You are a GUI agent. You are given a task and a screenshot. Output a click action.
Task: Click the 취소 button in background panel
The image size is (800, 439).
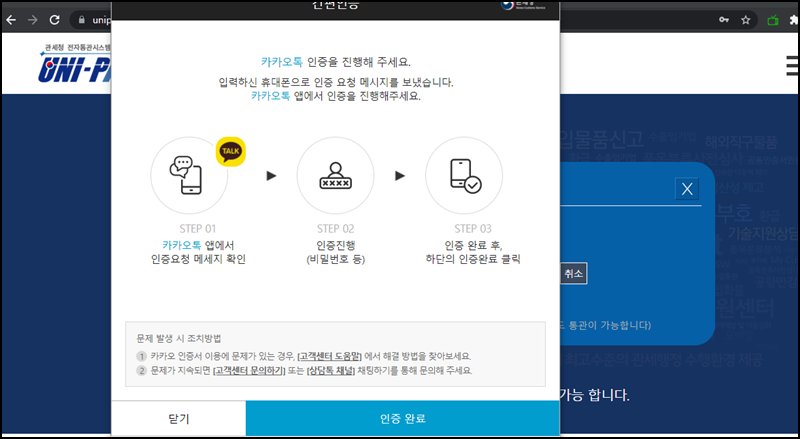pos(573,274)
